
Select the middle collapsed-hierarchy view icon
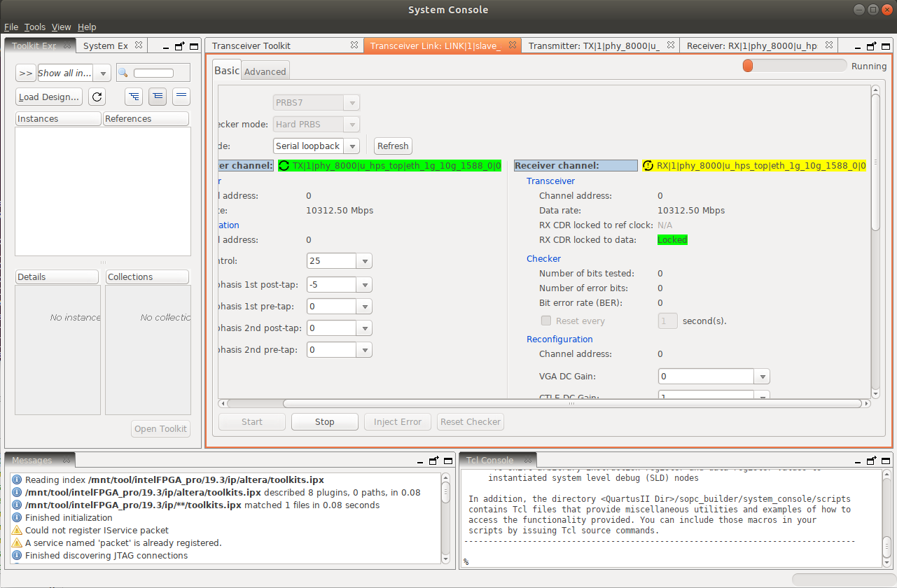157,97
